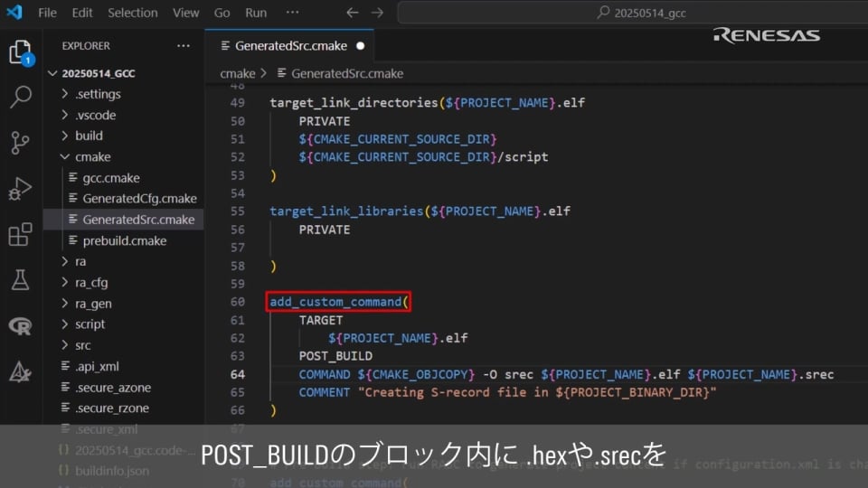Collapse the 20250514_GCC root folder
Viewport: 868px width, 488px height.
point(99,73)
